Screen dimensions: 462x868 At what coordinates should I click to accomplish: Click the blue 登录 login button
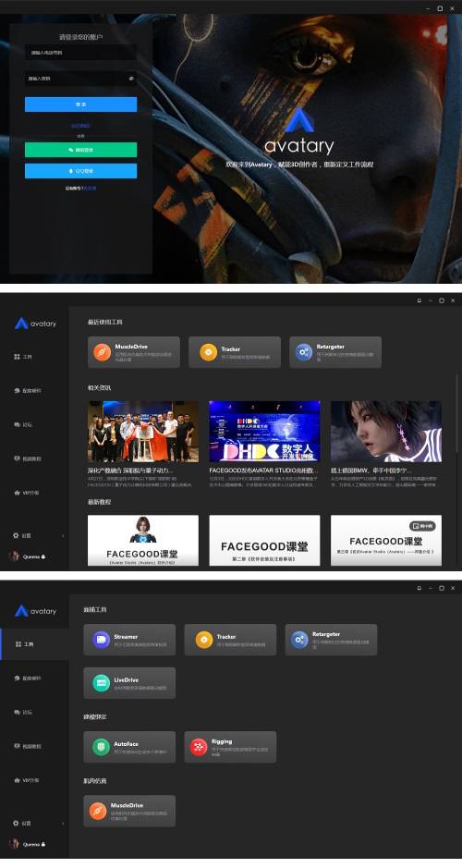(80, 104)
